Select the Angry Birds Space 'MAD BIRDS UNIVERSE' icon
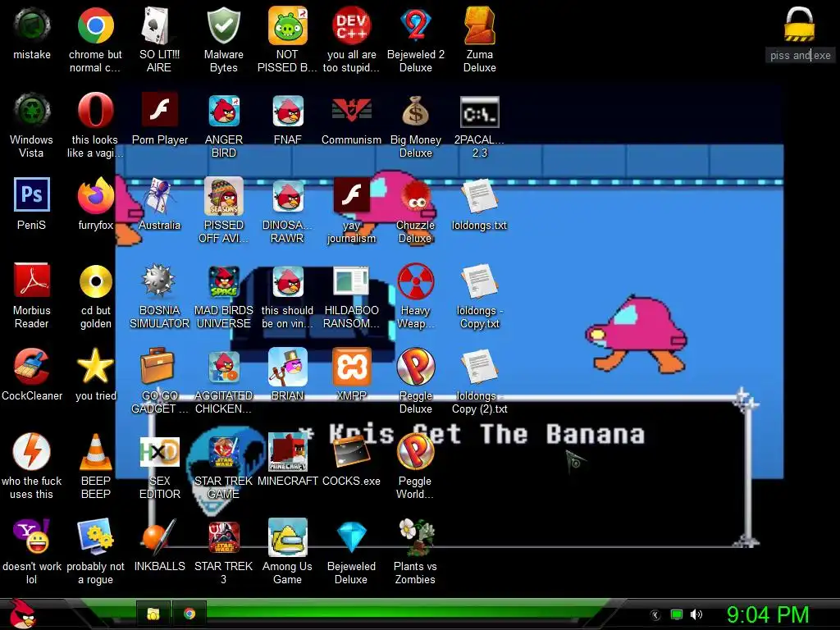 (x=223, y=281)
